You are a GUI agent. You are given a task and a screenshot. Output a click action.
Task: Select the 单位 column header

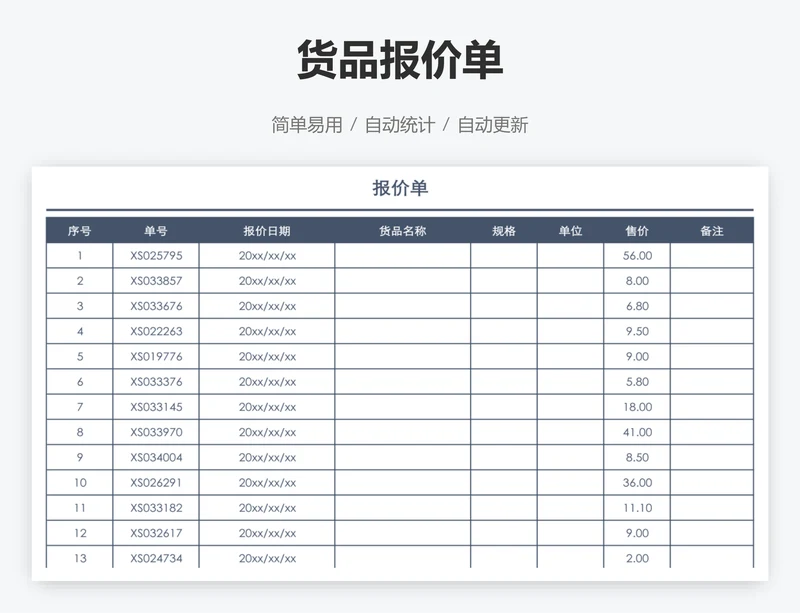[570, 231]
